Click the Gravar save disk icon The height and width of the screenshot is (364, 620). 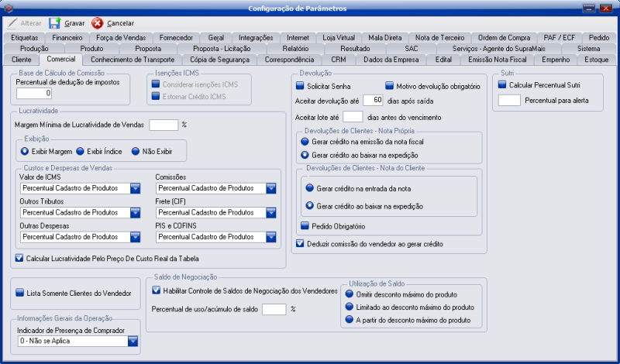pos(54,23)
